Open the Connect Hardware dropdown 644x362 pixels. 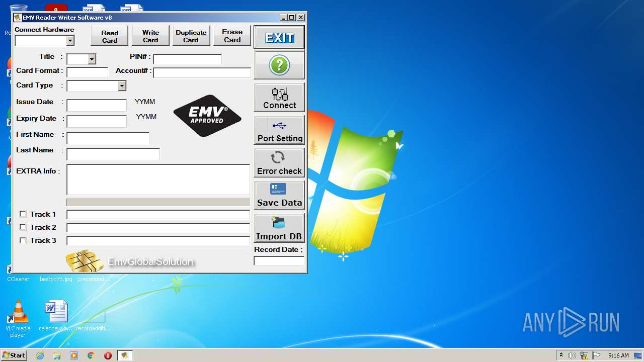click(x=70, y=41)
